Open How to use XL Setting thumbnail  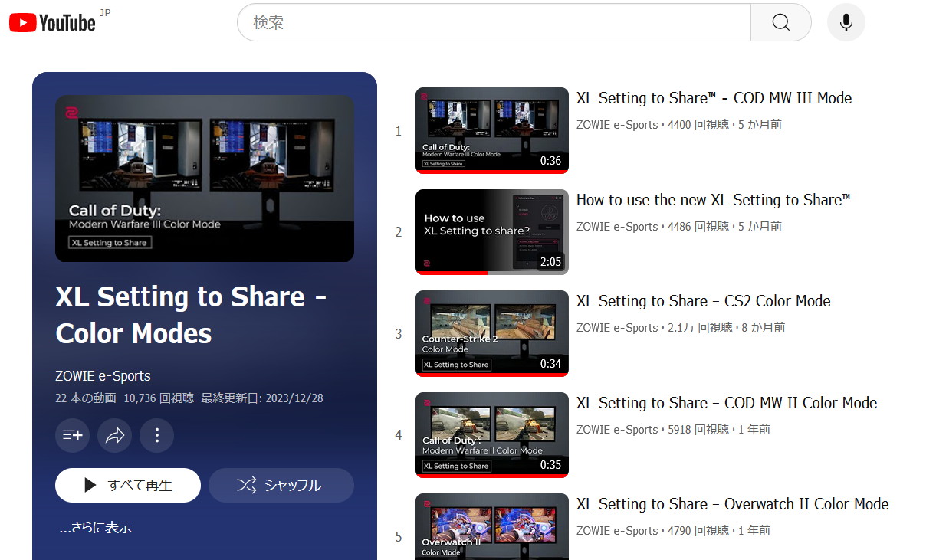coord(492,232)
